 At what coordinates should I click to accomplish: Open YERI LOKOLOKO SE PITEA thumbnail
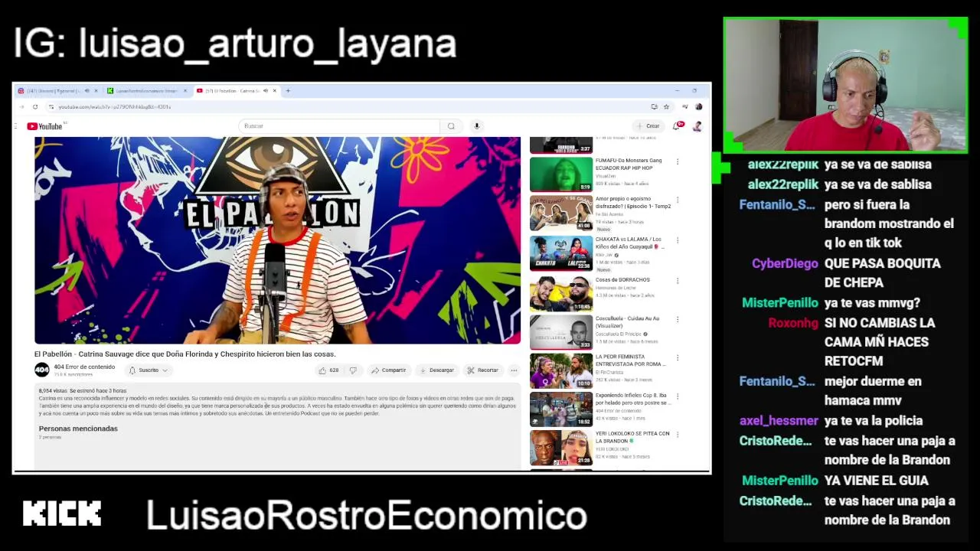pos(561,448)
